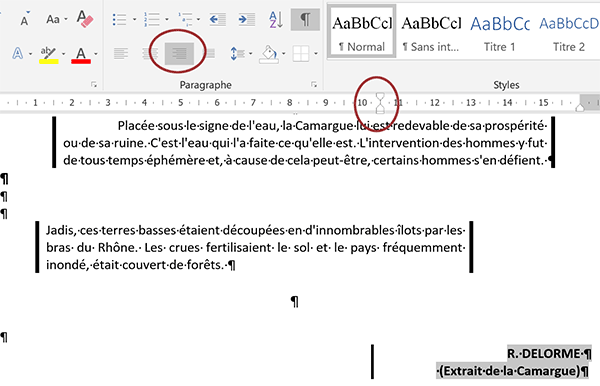Click the right indent marker on the ruler
The height and width of the screenshot is (386, 600).
(x=580, y=108)
